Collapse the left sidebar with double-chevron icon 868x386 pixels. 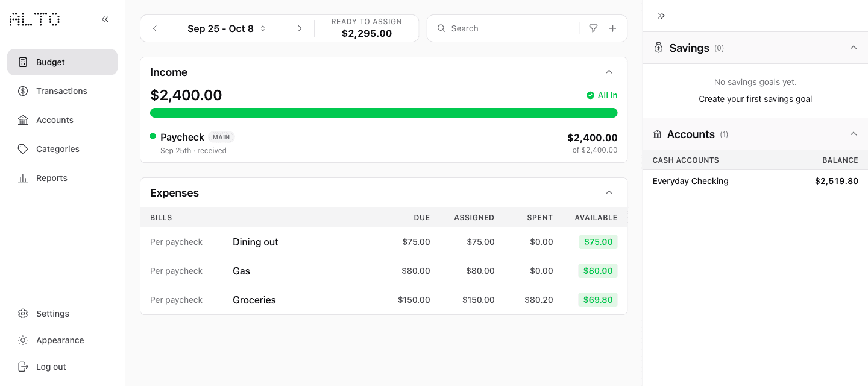(x=105, y=19)
